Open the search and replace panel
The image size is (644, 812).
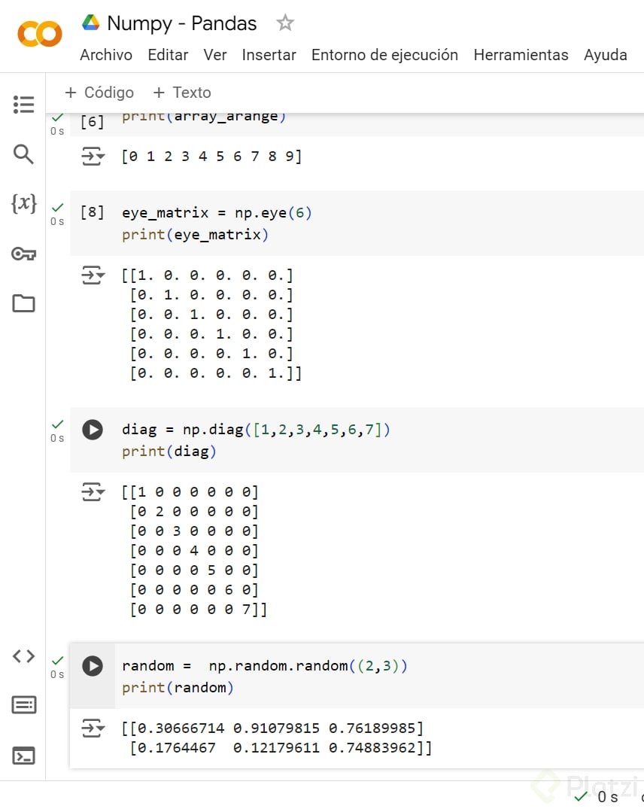click(x=23, y=154)
